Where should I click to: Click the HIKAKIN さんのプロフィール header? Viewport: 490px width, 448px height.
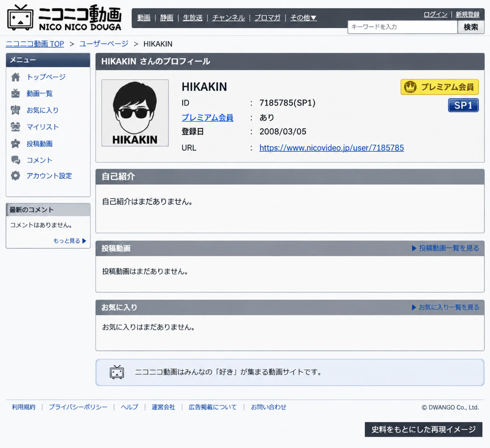(x=156, y=61)
